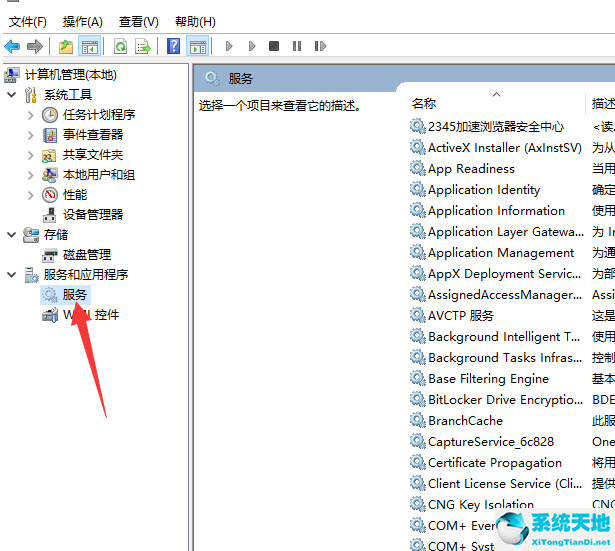The image size is (615, 551).
Task: Expand the 任务计划程序 node
Action: pos(31,115)
